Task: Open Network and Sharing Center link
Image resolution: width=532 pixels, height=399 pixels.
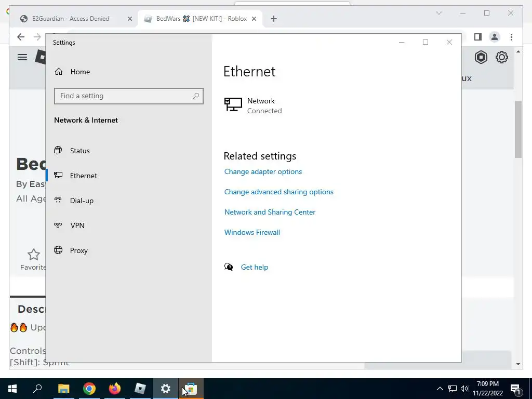Action: [270, 212]
